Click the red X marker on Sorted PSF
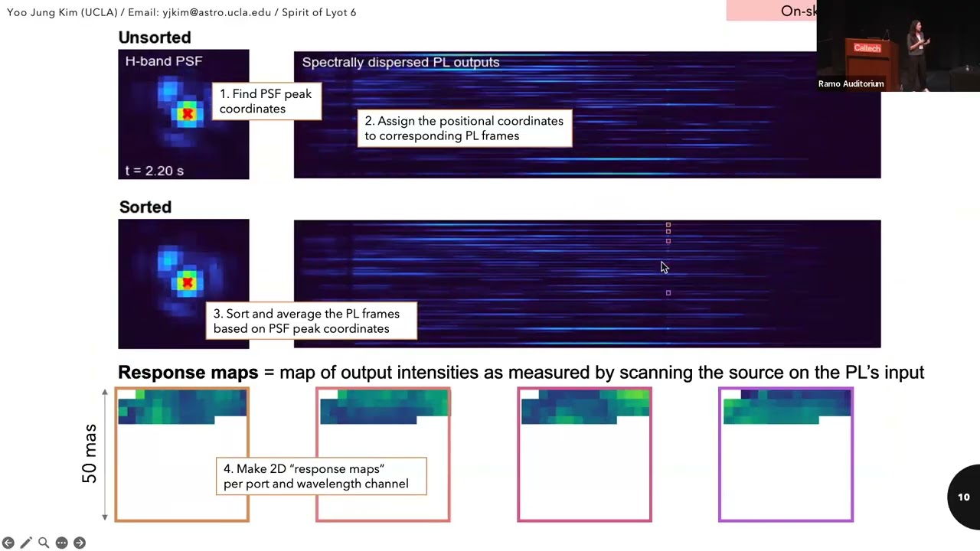The height and width of the screenshot is (551, 980). 188,283
